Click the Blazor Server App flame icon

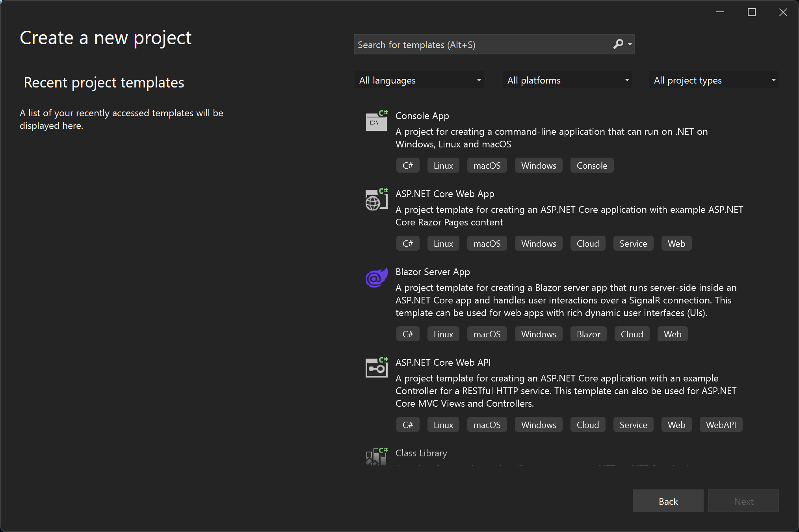point(376,278)
